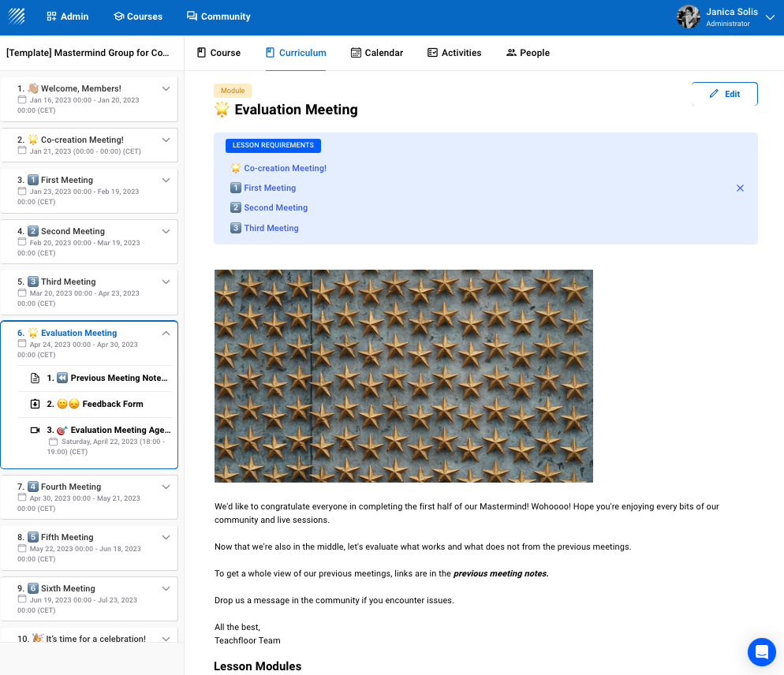The width and height of the screenshot is (784, 675).
Task: Open the Community section in top navigation
Action: [218, 16]
